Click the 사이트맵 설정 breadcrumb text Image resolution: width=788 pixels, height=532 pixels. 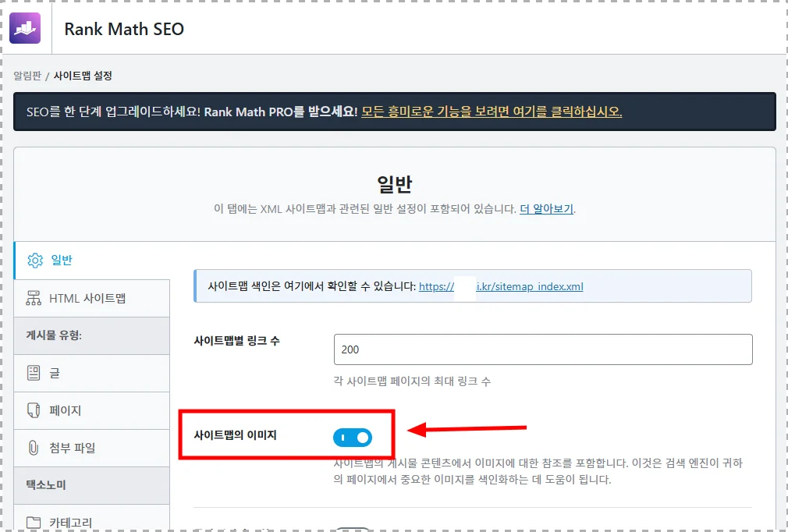click(x=83, y=76)
